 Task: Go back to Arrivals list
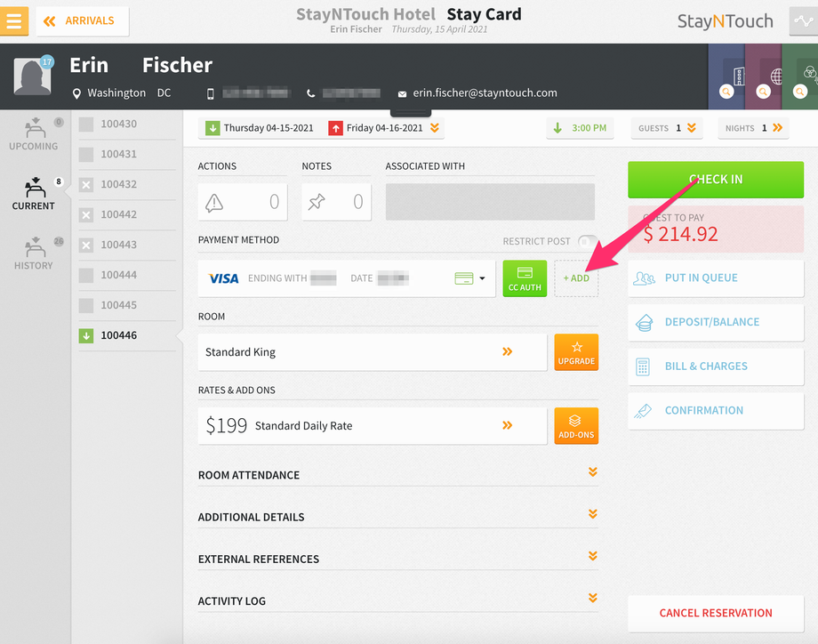[83, 21]
